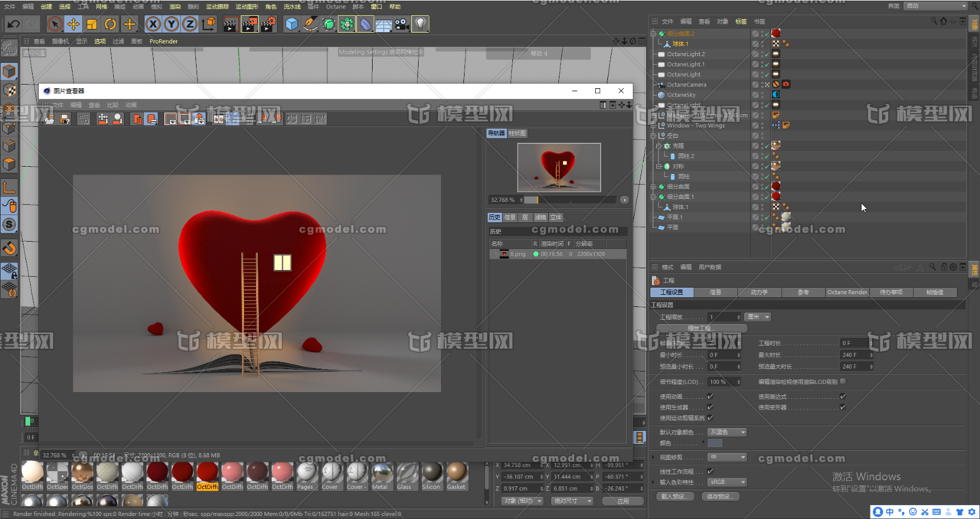Activate the Move tool in the toolbar
The height and width of the screenshot is (519, 980).
point(73,24)
